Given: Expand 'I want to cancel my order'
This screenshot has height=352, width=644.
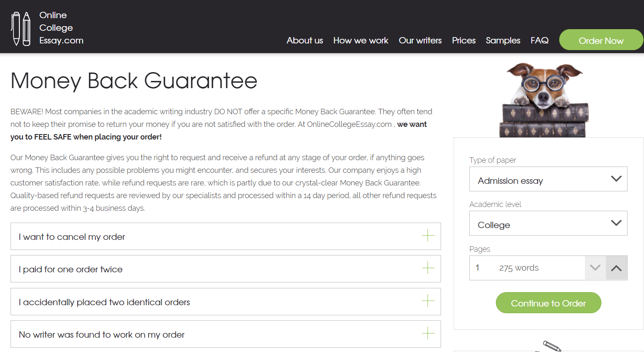Looking at the screenshot, I should tap(226, 236).
